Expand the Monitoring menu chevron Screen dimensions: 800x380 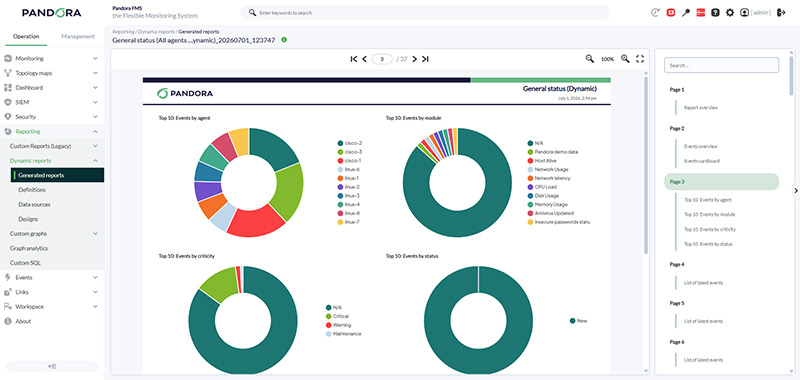point(95,59)
